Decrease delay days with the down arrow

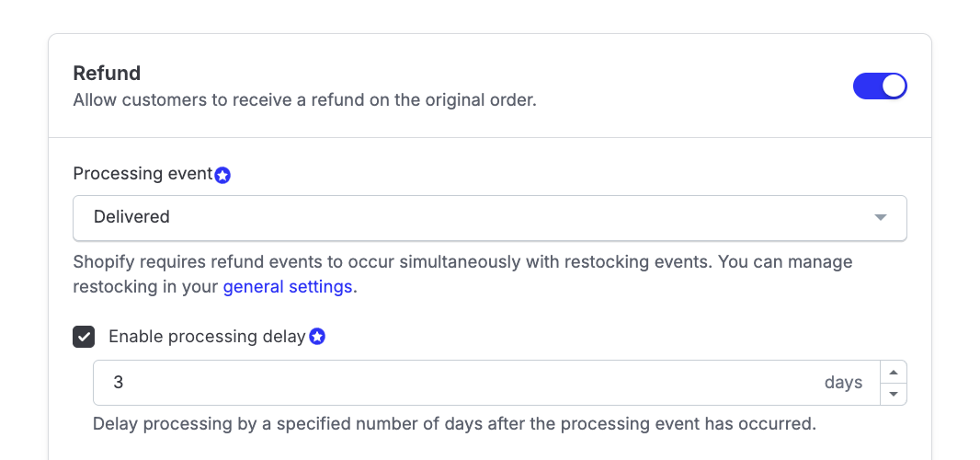coord(894,394)
